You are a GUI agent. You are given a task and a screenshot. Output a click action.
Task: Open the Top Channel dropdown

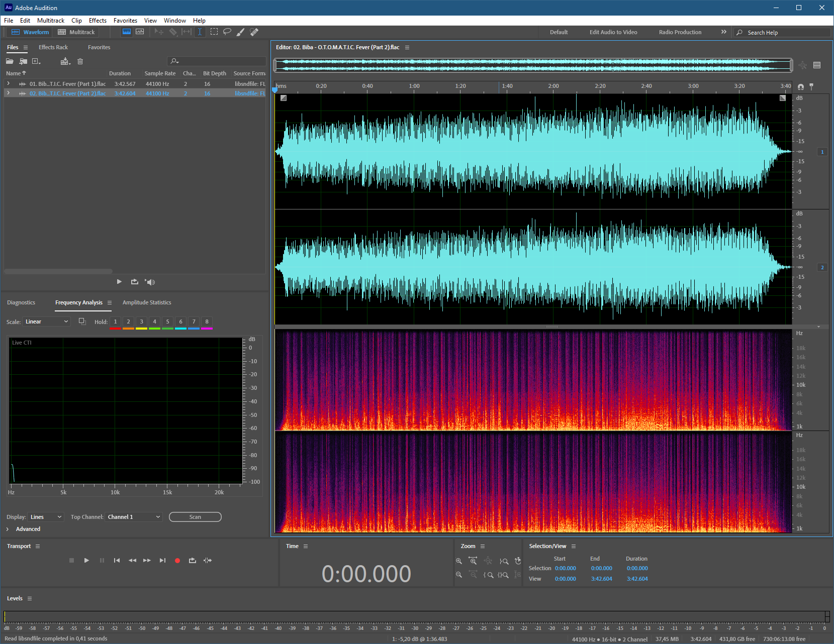pyautogui.click(x=134, y=517)
